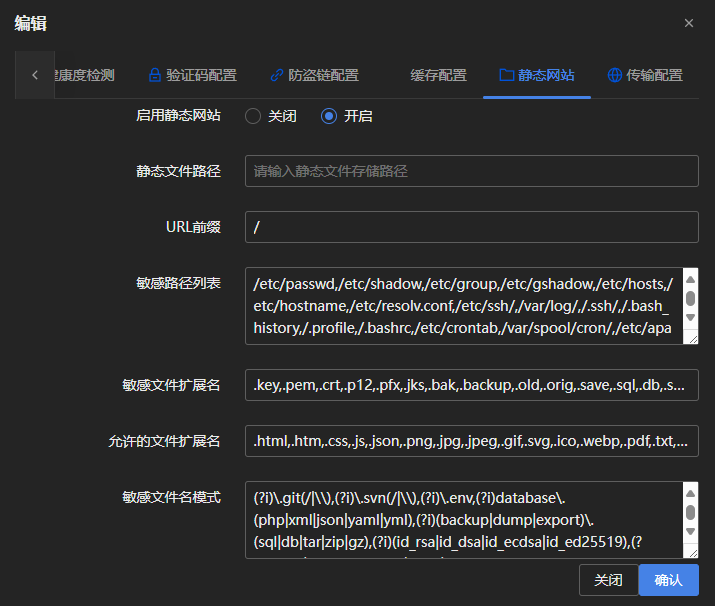Switch to the 缓存配置 tab
This screenshot has height=606, width=715.
(x=438, y=75)
